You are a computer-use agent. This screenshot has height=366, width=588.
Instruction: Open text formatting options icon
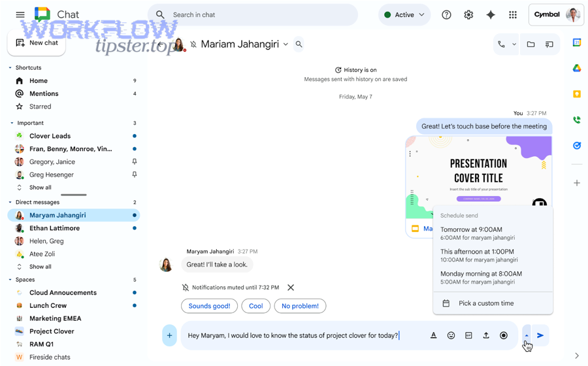(433, 335)
